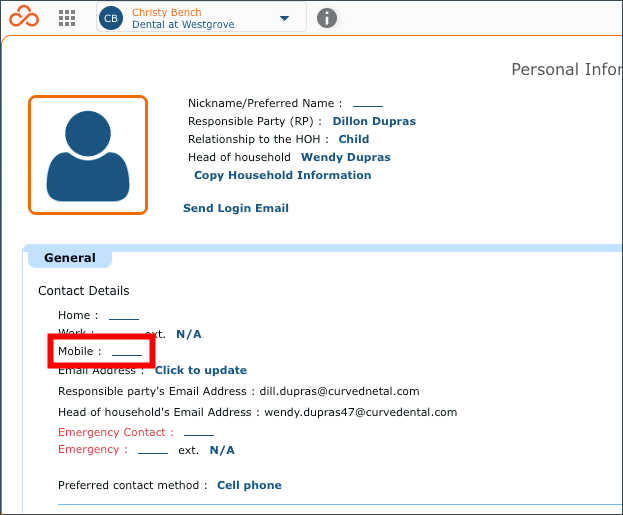Viewport: 623px width, 515px height.
Task: Change Preferred contact method Cell phone
Action: click(249, 485)
